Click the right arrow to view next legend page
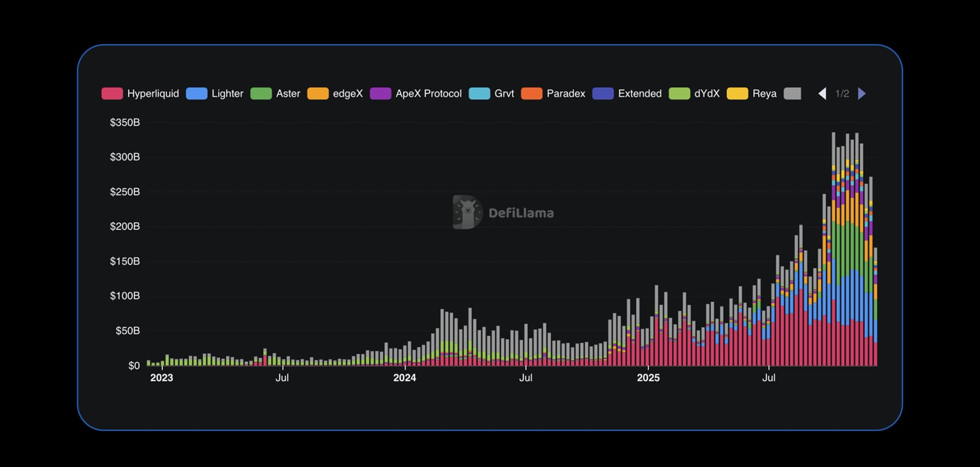This screenshot has height=467, width=980. [x=863, y=94]
